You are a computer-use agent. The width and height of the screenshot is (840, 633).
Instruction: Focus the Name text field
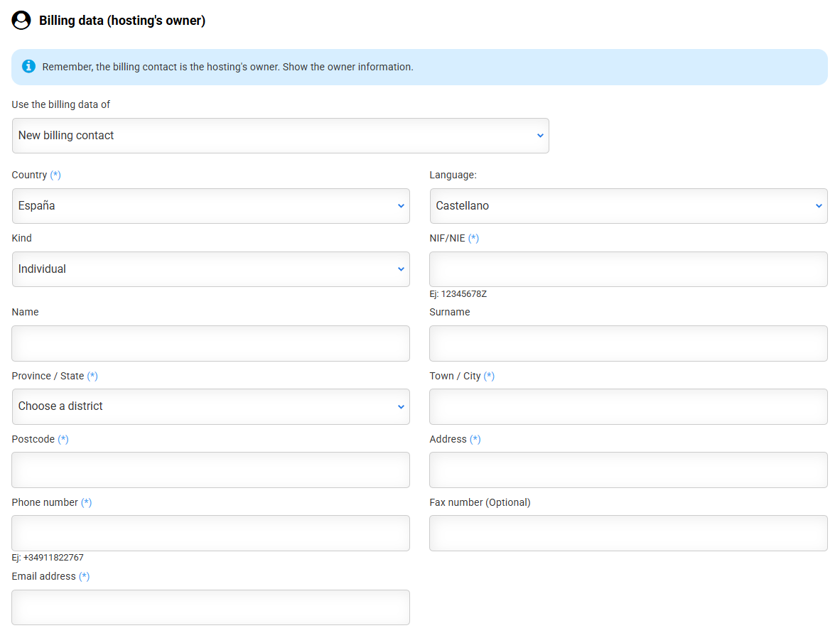[x=210, y=343]
